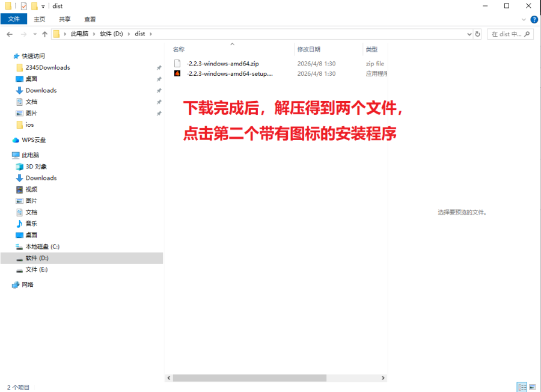Click the 视频 film icon under 此电脑
The image size is (541, 392).
[20, 189]
